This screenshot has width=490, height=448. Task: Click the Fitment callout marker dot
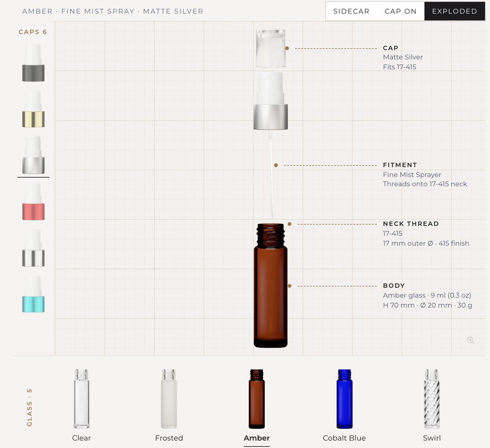click(x=276, y=165)
